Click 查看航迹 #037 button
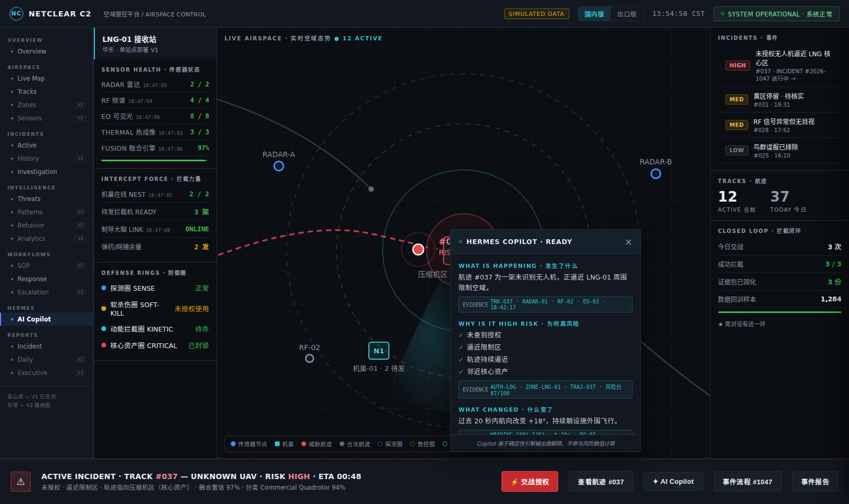849x504 pixels. coord(601,482)
